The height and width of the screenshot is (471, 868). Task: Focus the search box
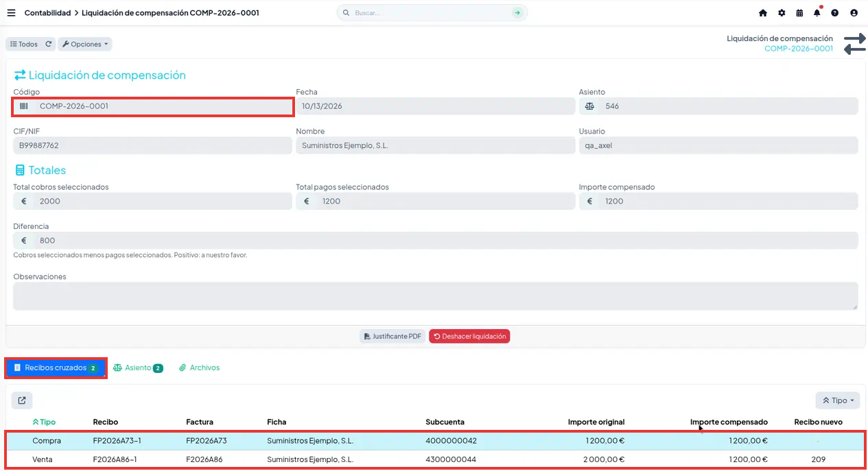(432, 13)
